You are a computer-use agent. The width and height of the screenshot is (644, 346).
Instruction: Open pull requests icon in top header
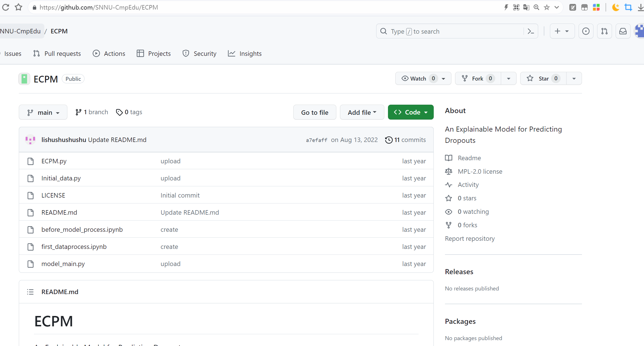click(x=604, y=31)
